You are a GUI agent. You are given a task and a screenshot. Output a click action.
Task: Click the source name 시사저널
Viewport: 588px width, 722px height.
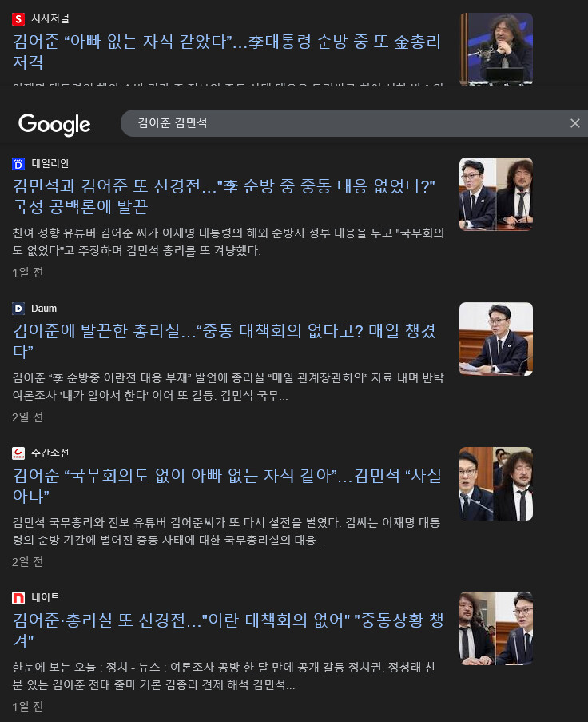click(x=50, y=19)
